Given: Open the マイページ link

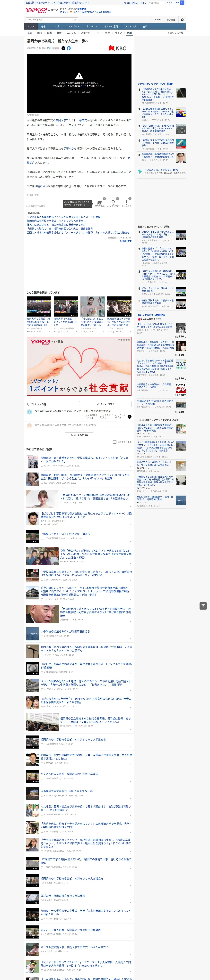Looking at the screenshot, I should (157, 20).
